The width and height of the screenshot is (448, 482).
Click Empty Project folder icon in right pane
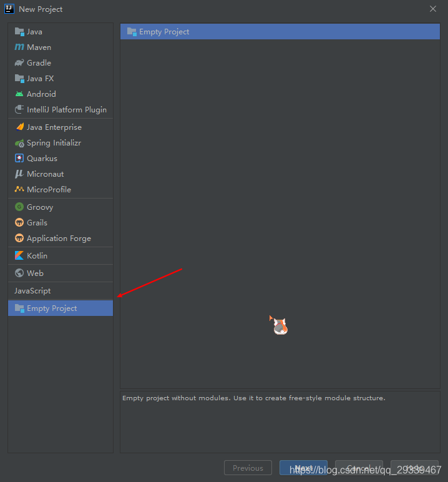point(132,32)
